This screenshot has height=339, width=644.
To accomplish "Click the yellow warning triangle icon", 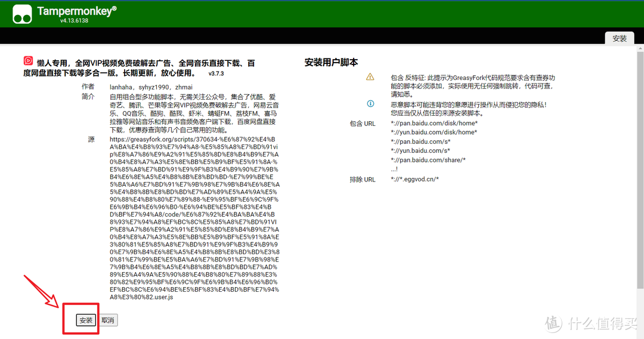I will (370, 77).
